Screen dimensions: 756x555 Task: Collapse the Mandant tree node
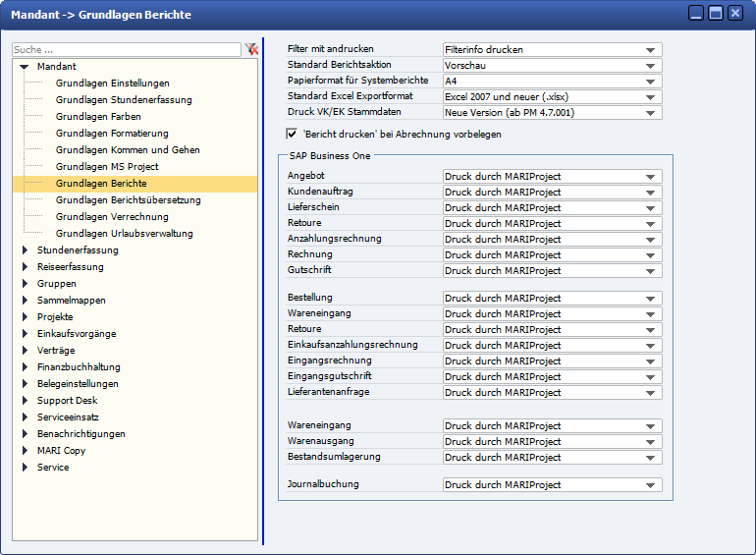[x=25, y=67]
